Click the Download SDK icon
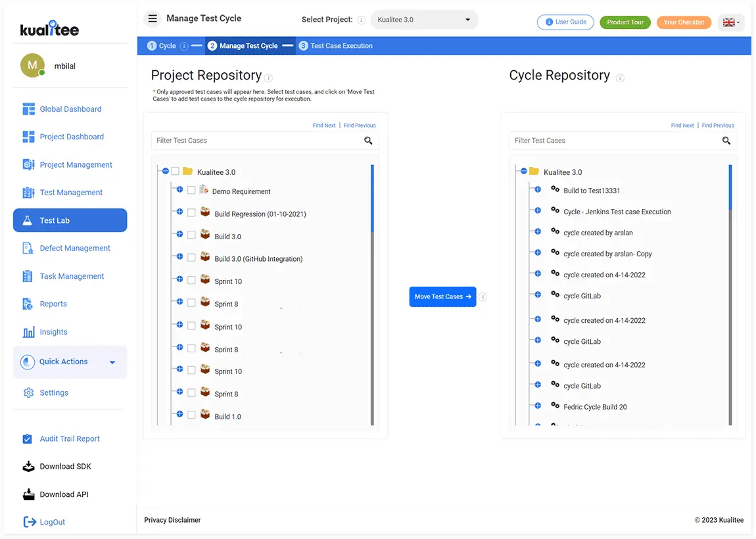The width and height of the screenshot is (756, 539). coord(28,466)
